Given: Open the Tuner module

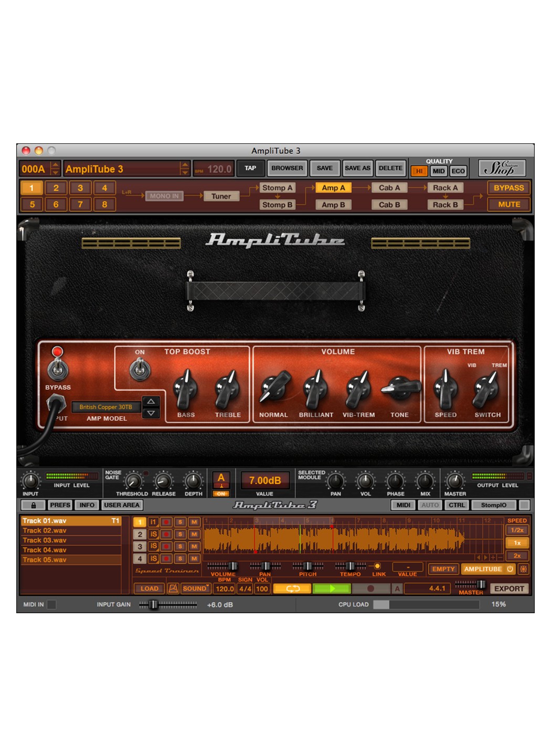Looking at the screenshot, I should (221, 196).
